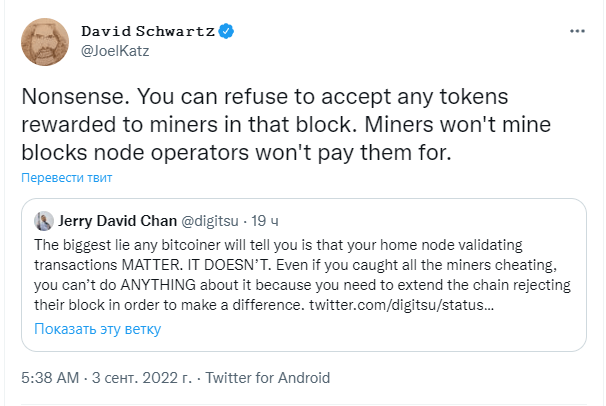Image resolution: width=606 pixels, height=406 pixels.
Task: Open David Schwartz's profile picture
Action: (45, 42)
